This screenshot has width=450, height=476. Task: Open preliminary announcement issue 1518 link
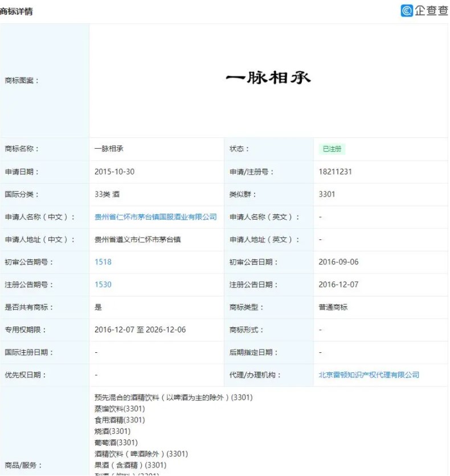(x=103, y=262)
